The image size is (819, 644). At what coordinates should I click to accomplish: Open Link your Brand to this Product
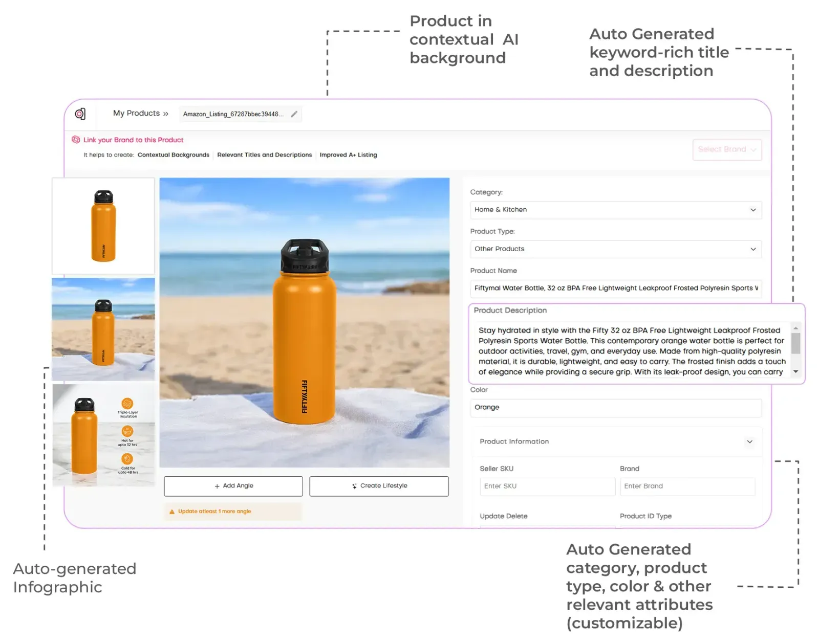point(133,140)
